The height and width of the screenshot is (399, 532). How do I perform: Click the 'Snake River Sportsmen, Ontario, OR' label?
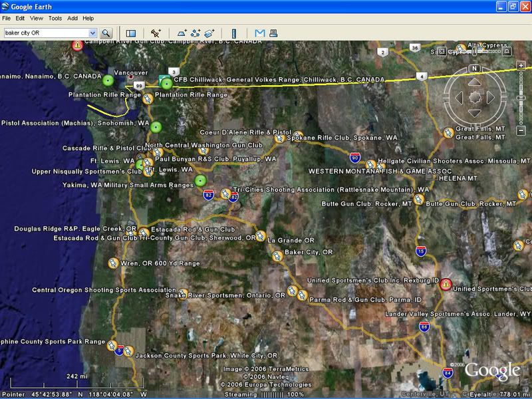[225, 295]
